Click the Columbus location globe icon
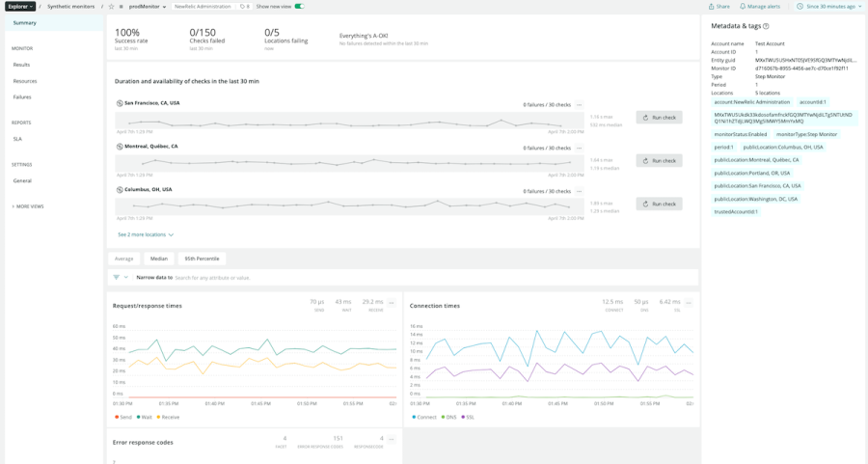Image resolution: width=868 pixels, height=464 pixels. [120, 189]
